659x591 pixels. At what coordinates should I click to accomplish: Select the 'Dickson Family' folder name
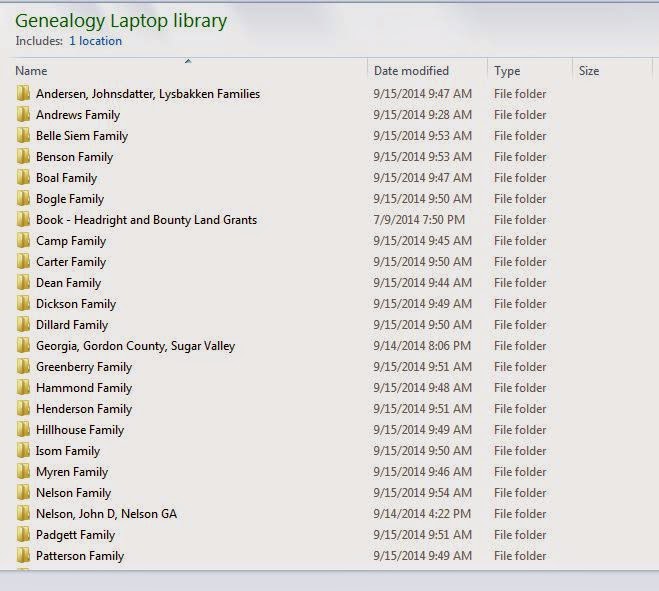tap(76, 304)
